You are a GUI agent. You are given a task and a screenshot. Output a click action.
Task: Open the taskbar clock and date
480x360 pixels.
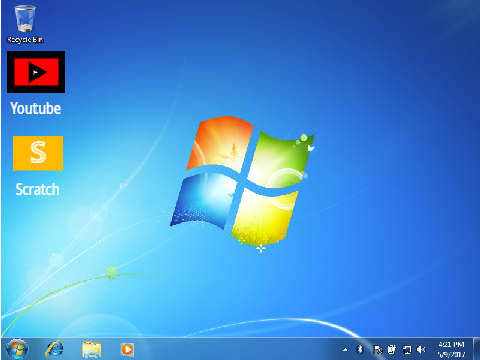point(451,349)
